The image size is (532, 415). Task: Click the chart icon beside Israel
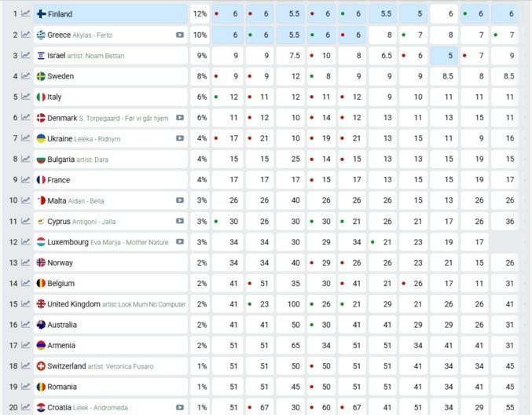click(25, 56)
